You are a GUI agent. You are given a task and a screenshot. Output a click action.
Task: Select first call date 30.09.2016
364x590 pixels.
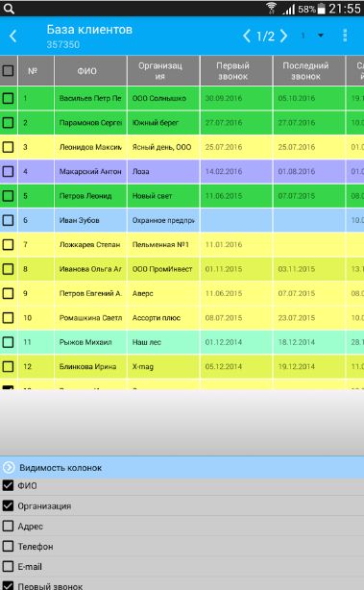[x=236, y=99]
